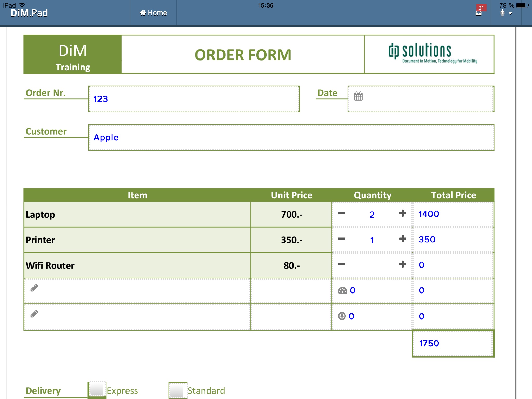Increase the Printer quantity with plus
The image size is (532, 399).
tap(403, 239)
